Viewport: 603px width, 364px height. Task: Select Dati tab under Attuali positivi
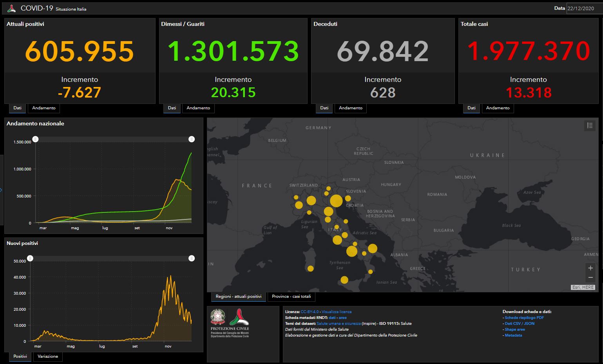click(x=17, y=108)
